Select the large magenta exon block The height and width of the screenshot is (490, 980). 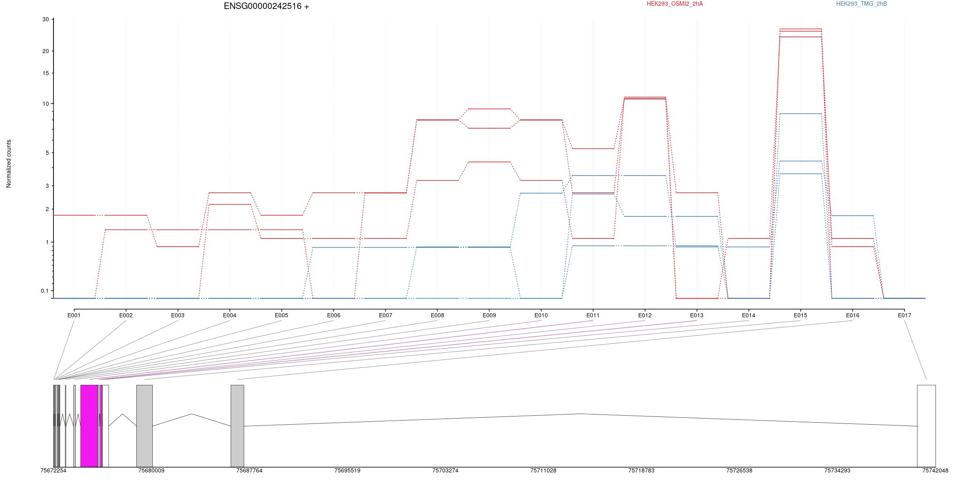click(x=89, y=426)
